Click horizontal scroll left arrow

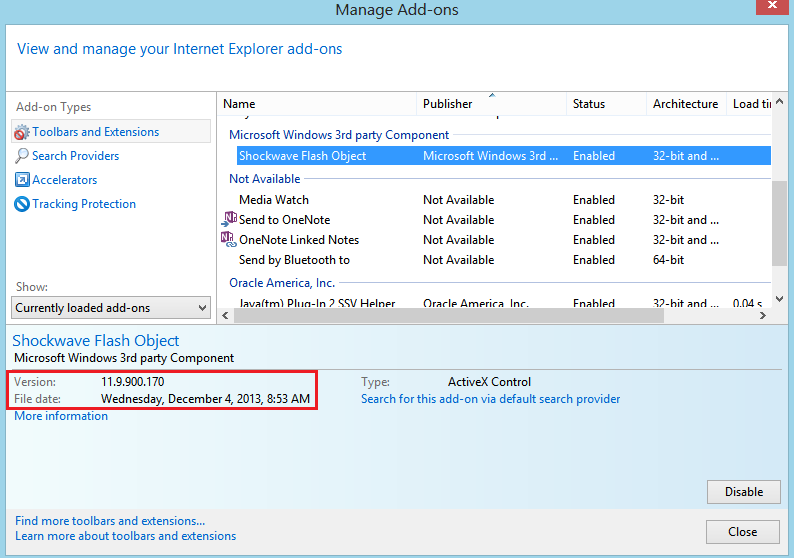225,316
